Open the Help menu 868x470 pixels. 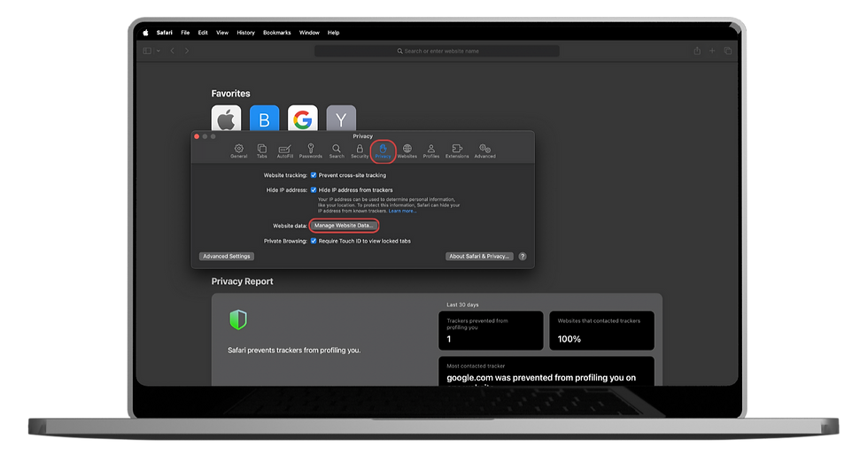tap(333, 33)
